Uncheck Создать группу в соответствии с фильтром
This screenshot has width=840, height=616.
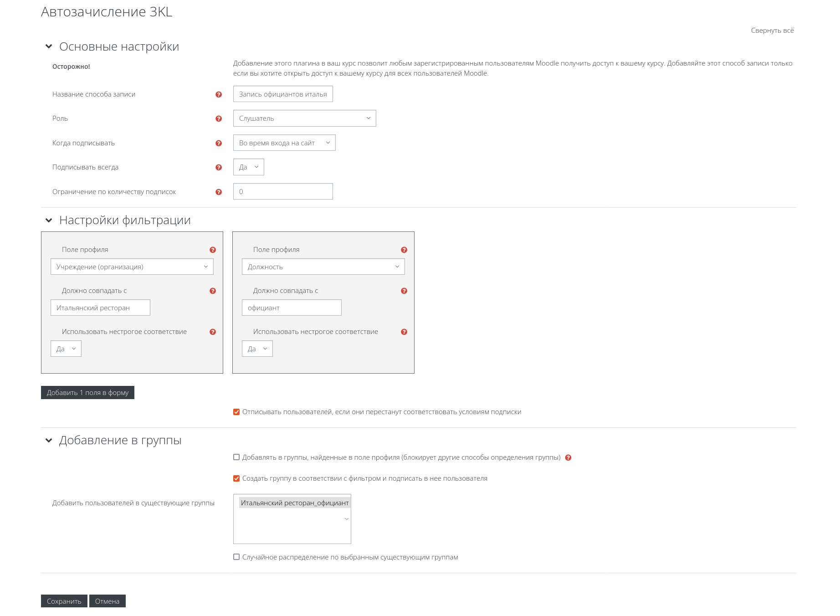click(x=236, y=478)
